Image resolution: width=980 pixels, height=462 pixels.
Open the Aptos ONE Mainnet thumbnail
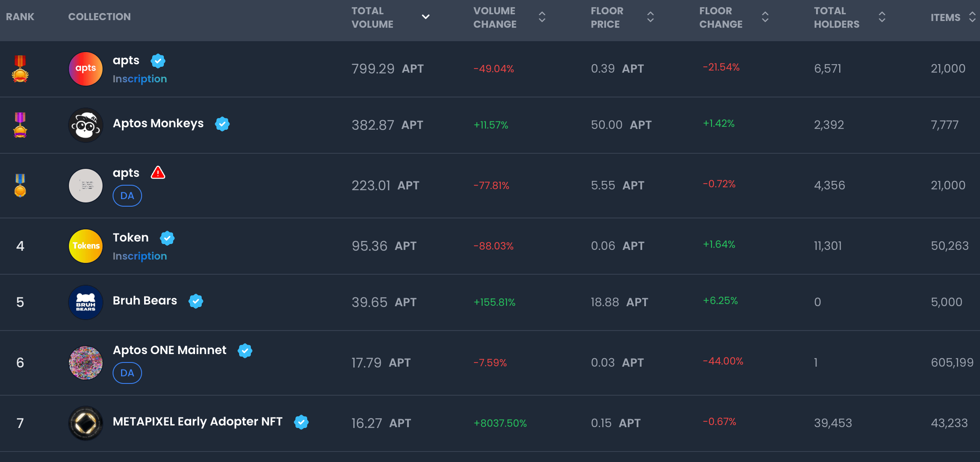[86, 363]
